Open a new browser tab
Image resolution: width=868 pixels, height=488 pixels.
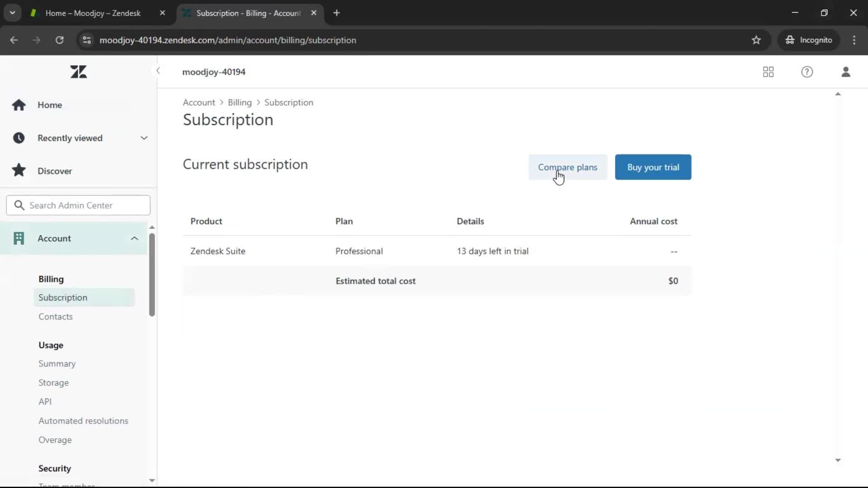pos(336,13)
